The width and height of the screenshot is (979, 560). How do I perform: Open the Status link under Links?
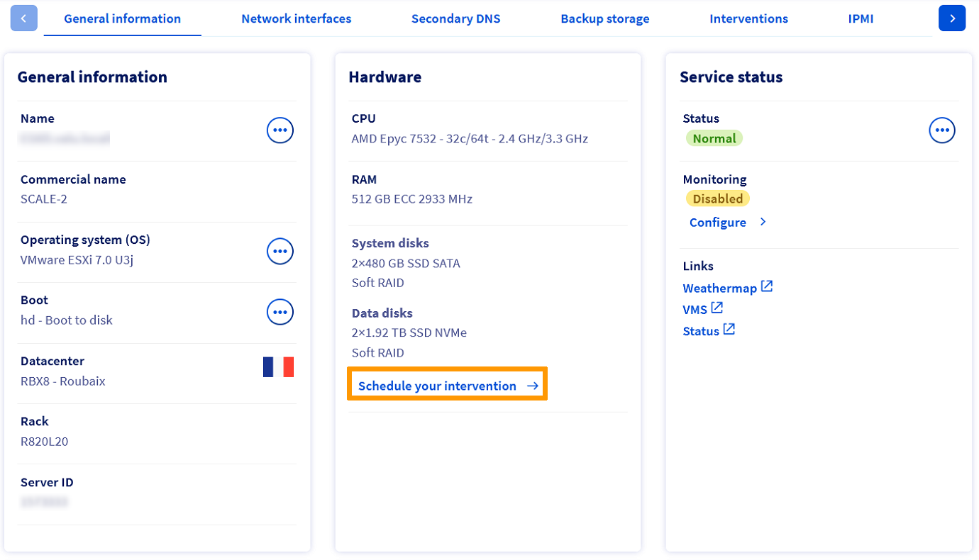coord(701,331)
